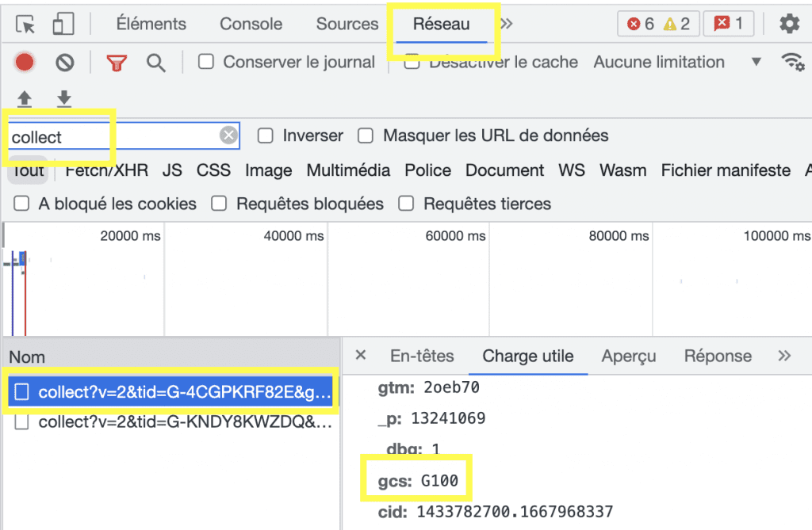Open DevTools settings gear icon
The image size is (812, 530).
click(x=789, y=24)
